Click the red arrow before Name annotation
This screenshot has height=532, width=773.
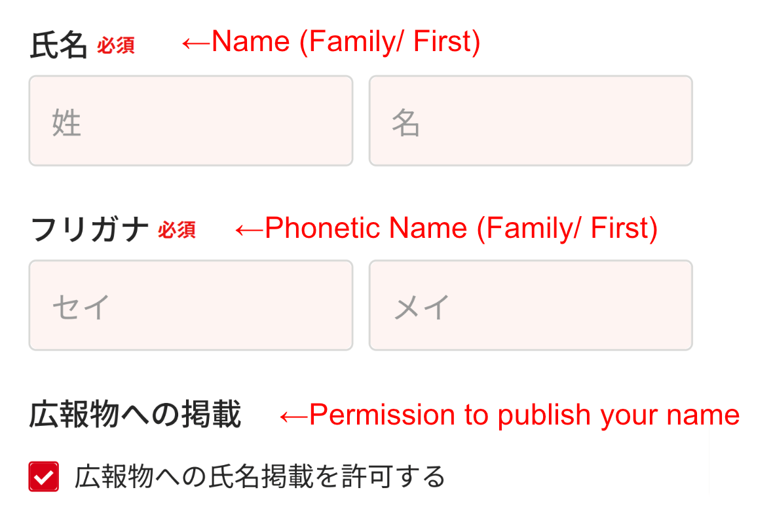tap(195, 43)
